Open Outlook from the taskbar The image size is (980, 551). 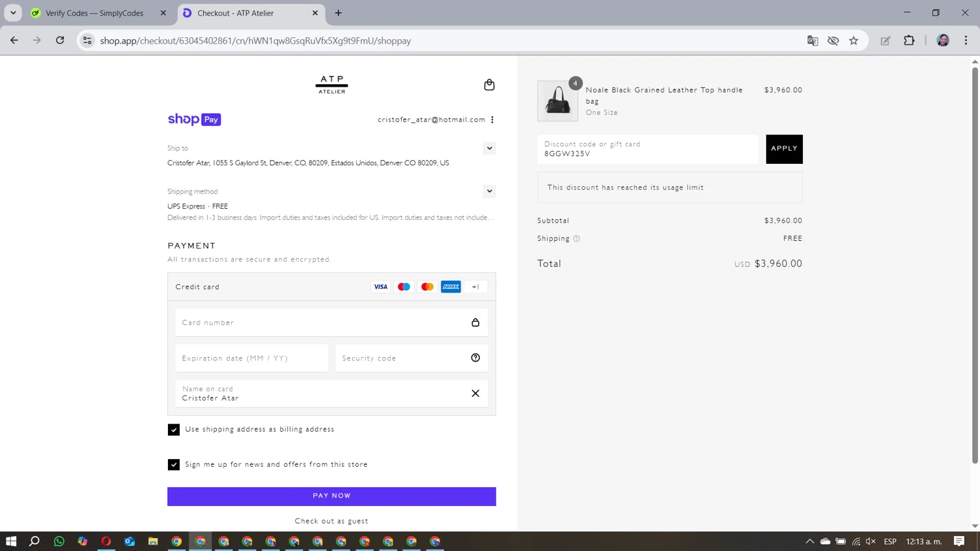[130, 541]
